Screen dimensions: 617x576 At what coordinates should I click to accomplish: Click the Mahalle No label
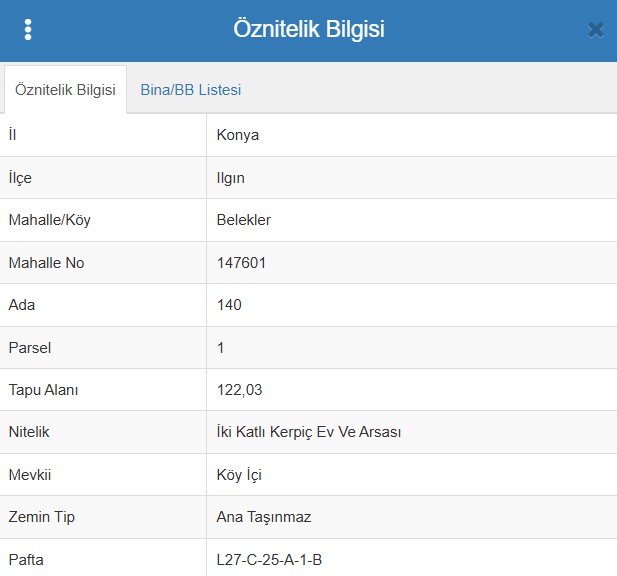(x=46, y=263)
